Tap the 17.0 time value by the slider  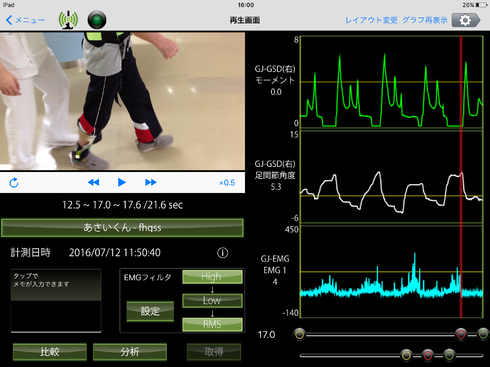(x=266, y=334)
